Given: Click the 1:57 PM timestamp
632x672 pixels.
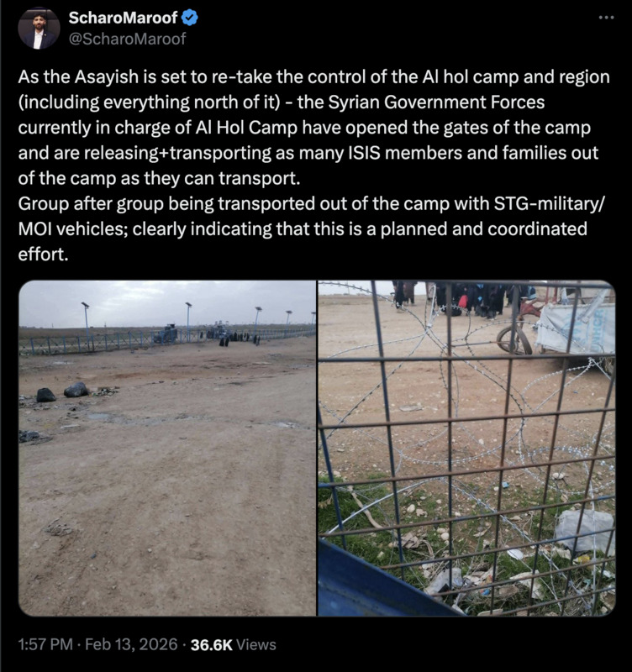Looking at the screenshot, I should (45, 644).
